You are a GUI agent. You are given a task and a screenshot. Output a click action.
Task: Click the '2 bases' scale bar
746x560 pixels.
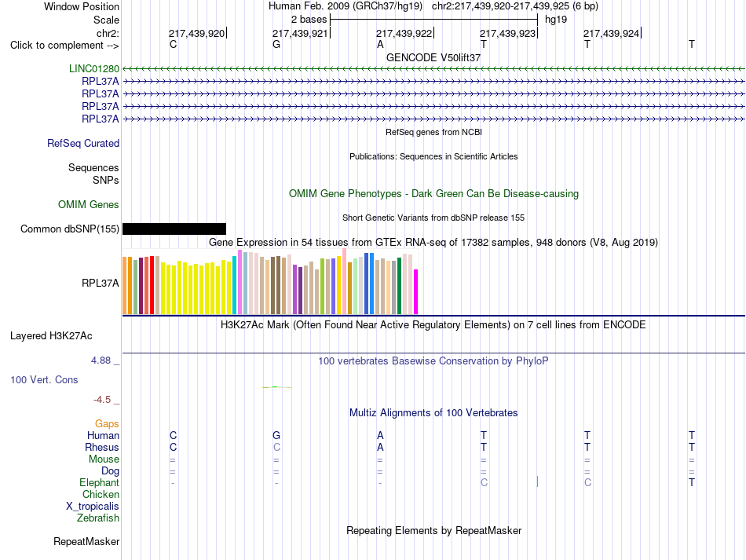tap(433, 20)
